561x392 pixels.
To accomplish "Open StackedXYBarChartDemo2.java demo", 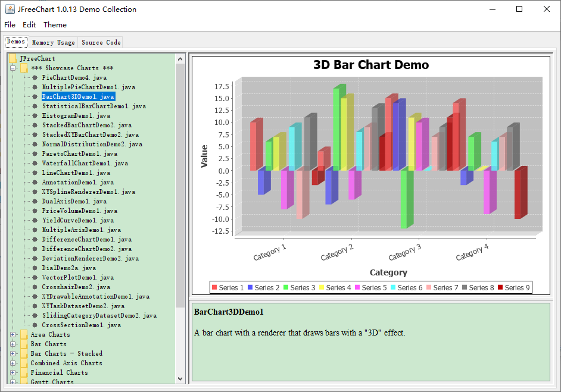I will tap(90, 134).
